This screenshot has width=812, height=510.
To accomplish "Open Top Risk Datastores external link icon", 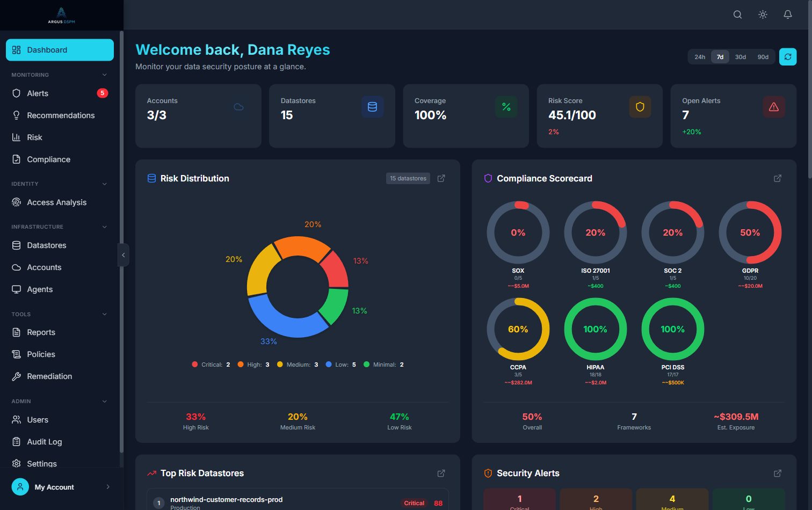I will 441,473.
